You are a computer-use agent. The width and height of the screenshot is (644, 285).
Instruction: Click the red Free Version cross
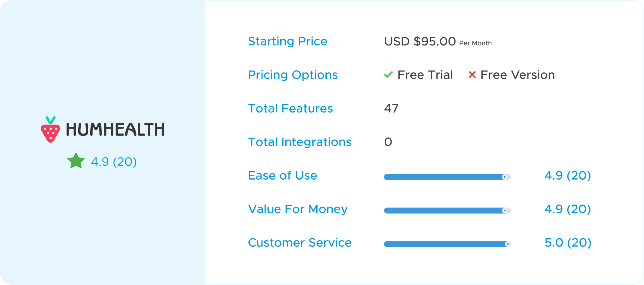point(472,75)
